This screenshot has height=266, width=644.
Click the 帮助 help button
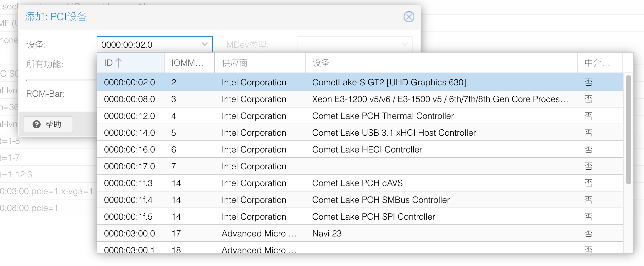coord(48,124)
